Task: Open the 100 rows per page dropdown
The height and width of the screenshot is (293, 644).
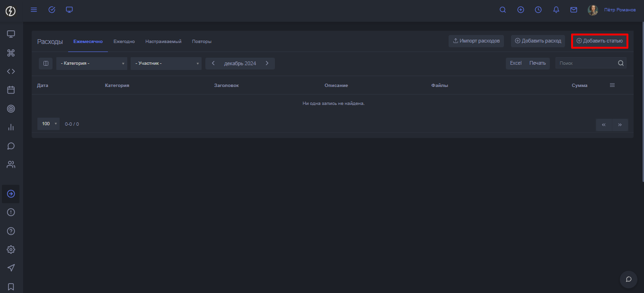Action: [48, 124]
